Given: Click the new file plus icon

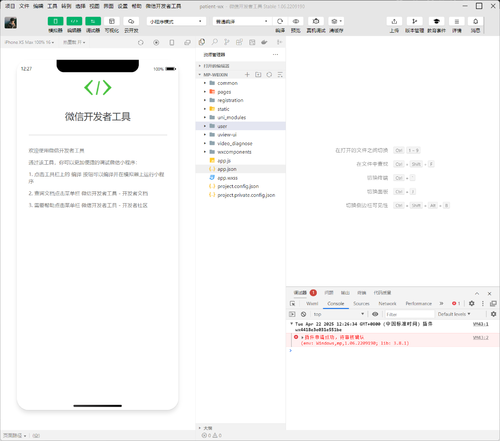Looking at the screenshot, I should tap(247, 75).
